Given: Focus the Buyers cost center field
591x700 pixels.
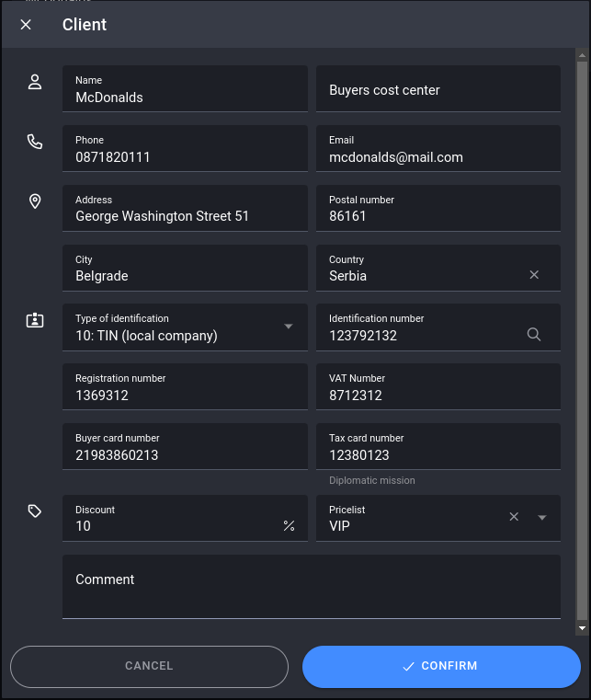Looking at the screenshot, I should pos(438,88).
